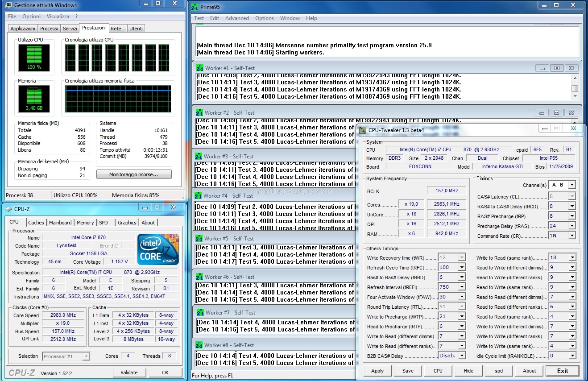
Task: Click the Worker #4 window icon
Action: 199,195
